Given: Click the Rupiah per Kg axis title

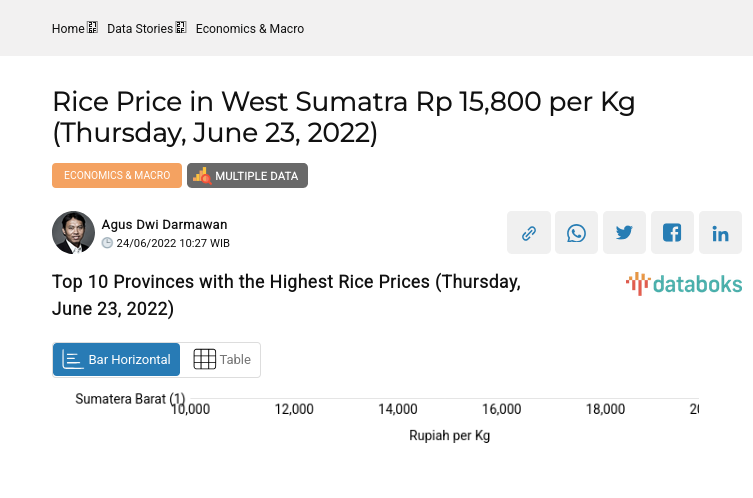Looking at the screenshot, I should 449,436.
